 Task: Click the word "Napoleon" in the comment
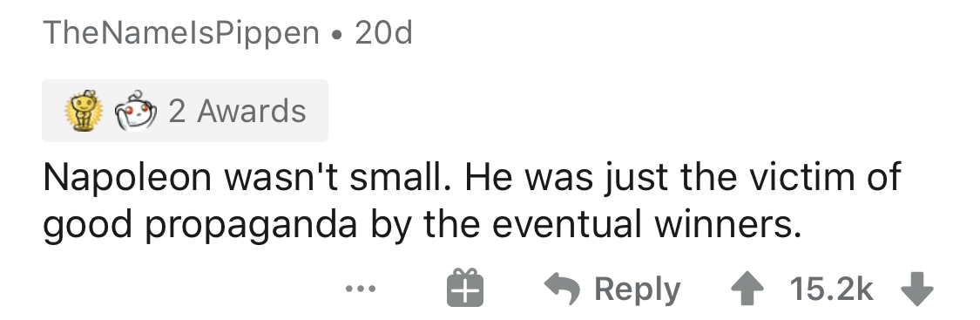coord(128,178)
